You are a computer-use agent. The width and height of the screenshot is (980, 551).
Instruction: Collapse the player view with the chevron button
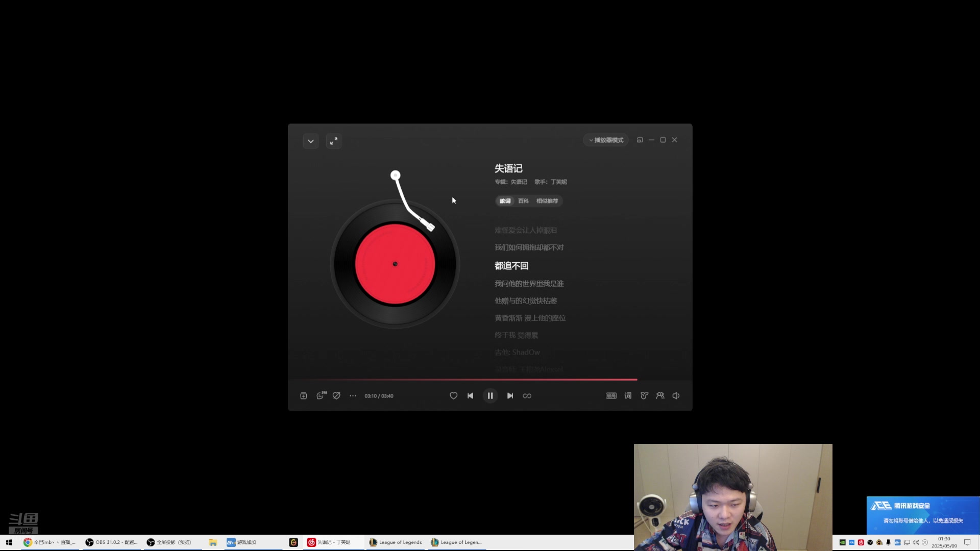pyautogui.click(x=310, y=141)
